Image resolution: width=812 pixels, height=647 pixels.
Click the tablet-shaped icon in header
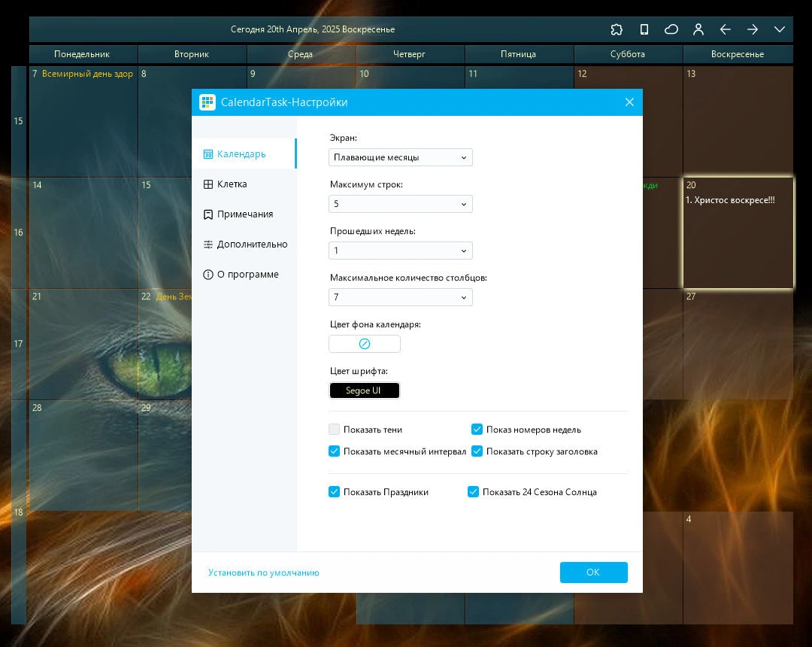[644, 29]
